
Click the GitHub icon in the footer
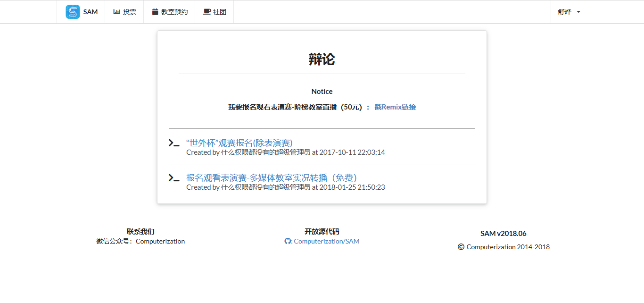[x=288, y=241]
